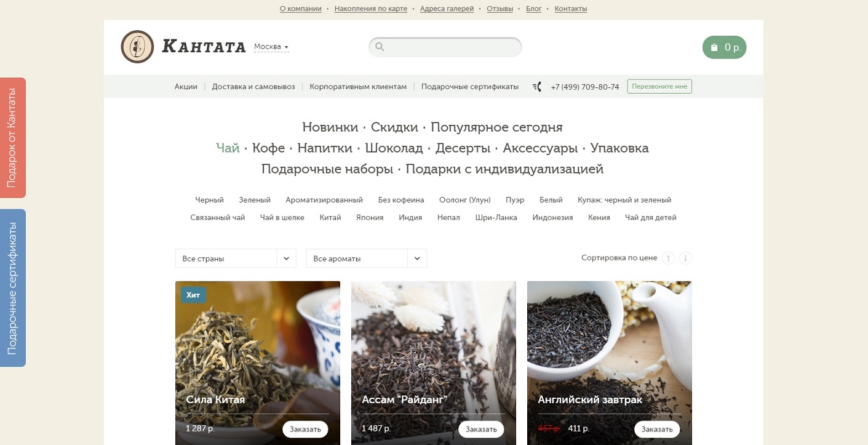This screenshot has width=868, height=445.
Task: Open the Контакты page
Action: click(x=571, y=9)
